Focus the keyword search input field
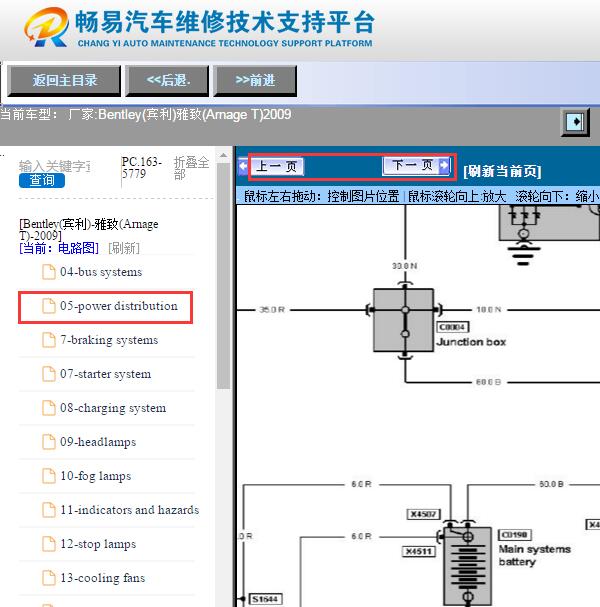 (x=55, y=166)
